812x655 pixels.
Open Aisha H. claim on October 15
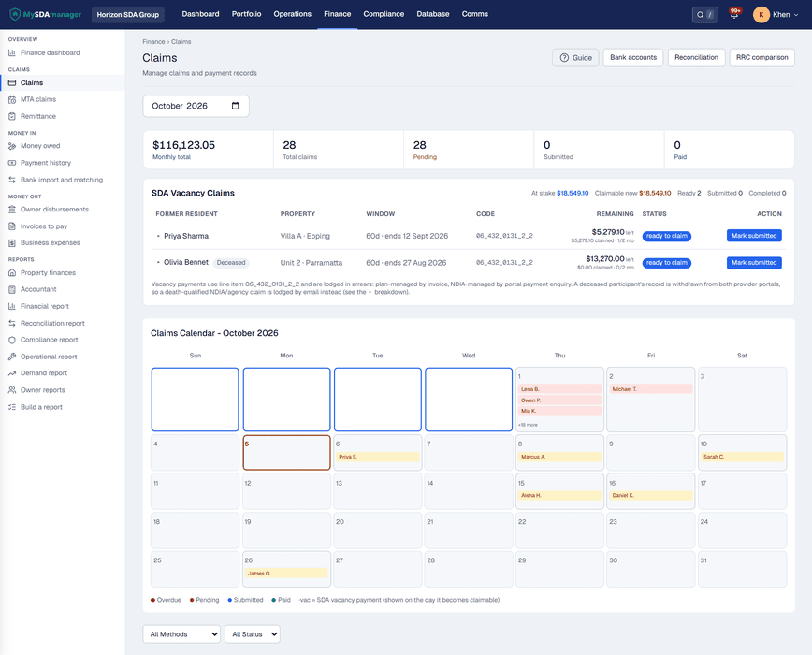click(559, 496)
